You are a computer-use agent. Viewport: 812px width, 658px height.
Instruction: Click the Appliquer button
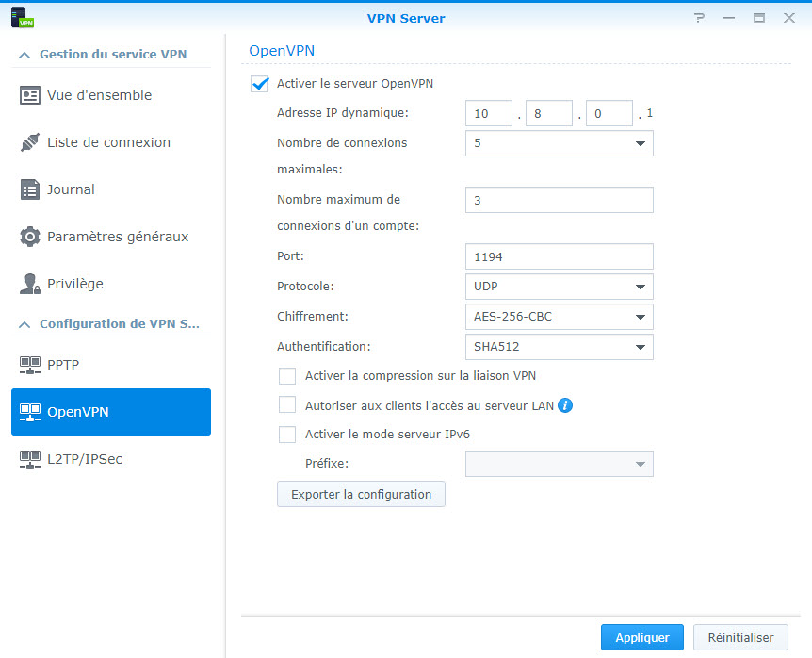point(642,637)
